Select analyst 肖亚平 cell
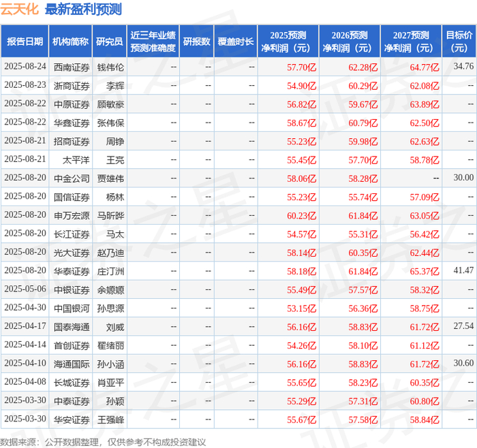The image size is (477, 448). click(x=110, y=383)
